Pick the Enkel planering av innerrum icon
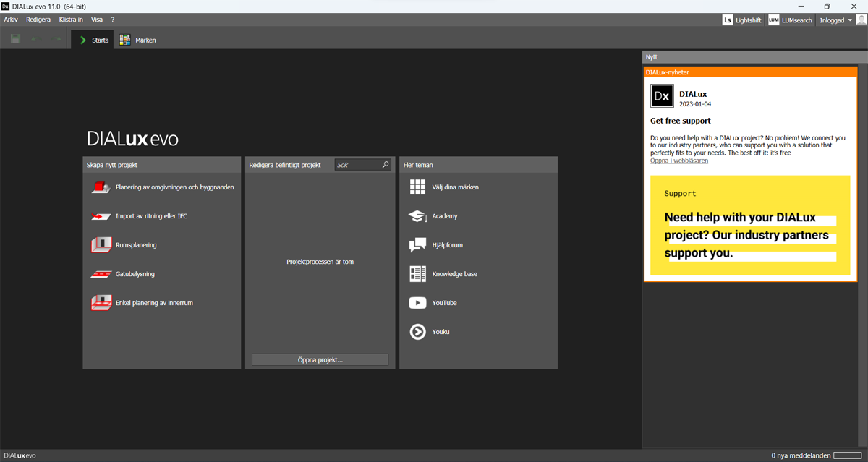This screenshot has width=868, height=462. point(101,303)
